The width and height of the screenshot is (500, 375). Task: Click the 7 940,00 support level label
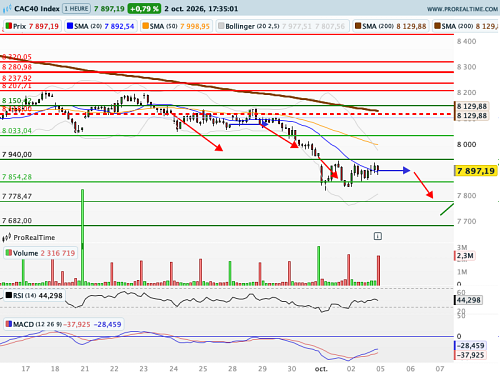(17, 154)
